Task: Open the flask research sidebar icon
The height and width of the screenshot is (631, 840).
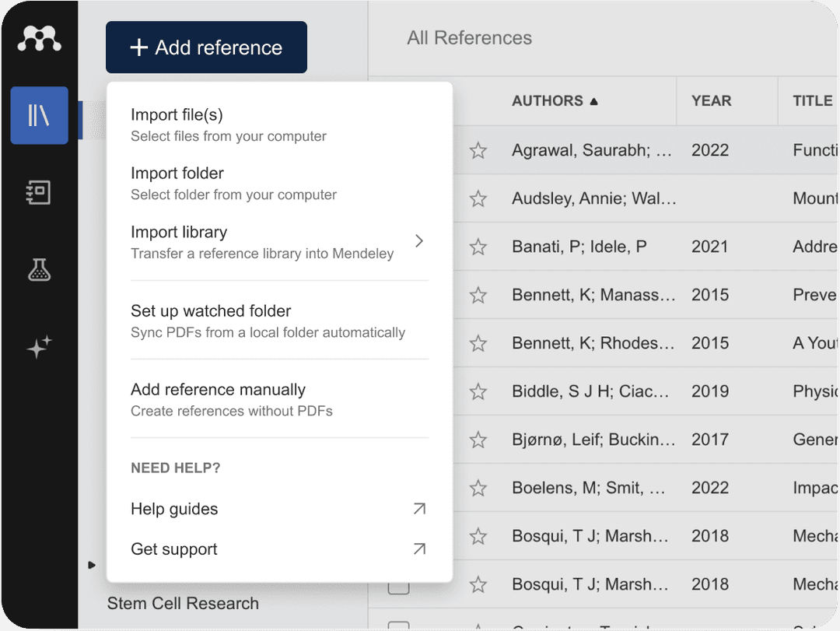Action: point(39,270)
